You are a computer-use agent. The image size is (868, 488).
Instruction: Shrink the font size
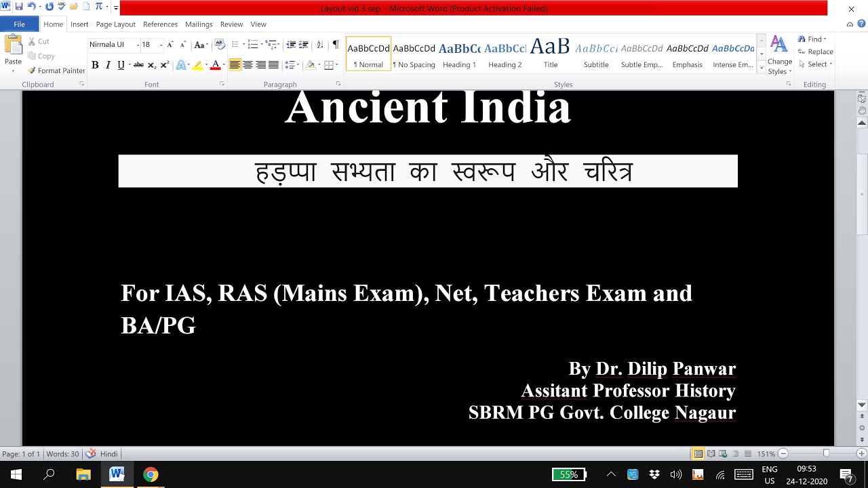182,45
